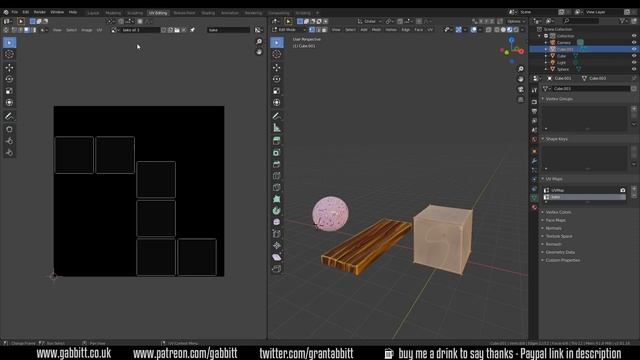Image resolution: width=640 pixels, height=360 pixels.
Task: Open the Global transform orientation dropdown
Action: pos(369,21)
